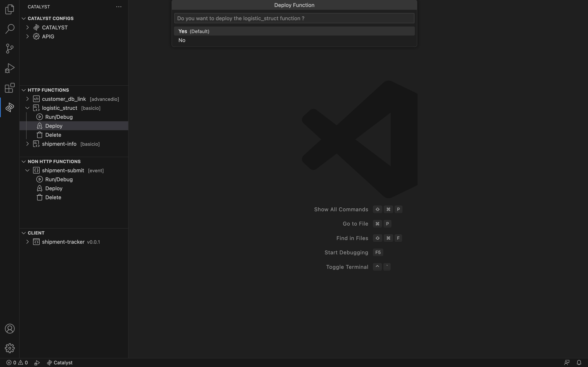Click the Delete trash icon for logistic_struct
588x367 pixels.
[39, 135]
